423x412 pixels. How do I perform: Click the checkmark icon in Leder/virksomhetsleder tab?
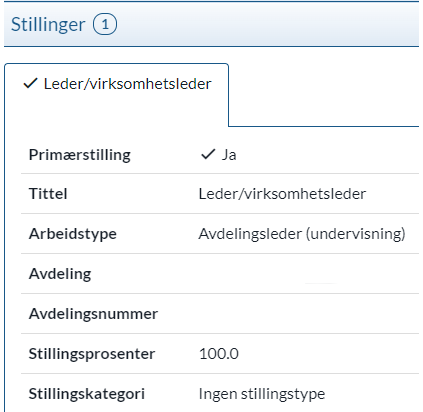[x=30, y=83]
